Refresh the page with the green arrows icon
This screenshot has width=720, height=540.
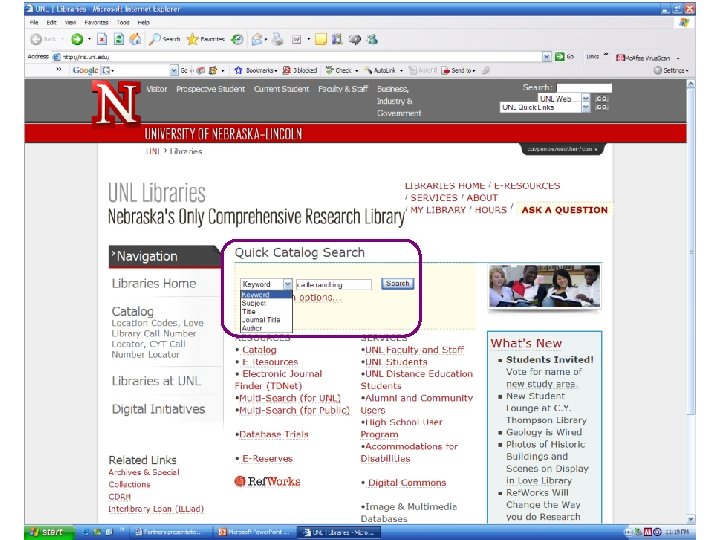118,39
